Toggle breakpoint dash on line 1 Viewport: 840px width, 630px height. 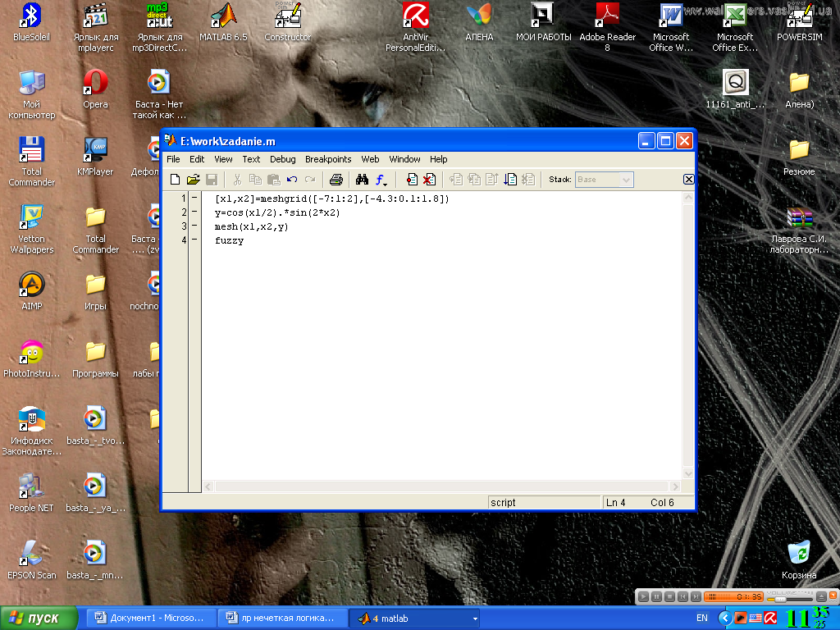click(194, 199)
